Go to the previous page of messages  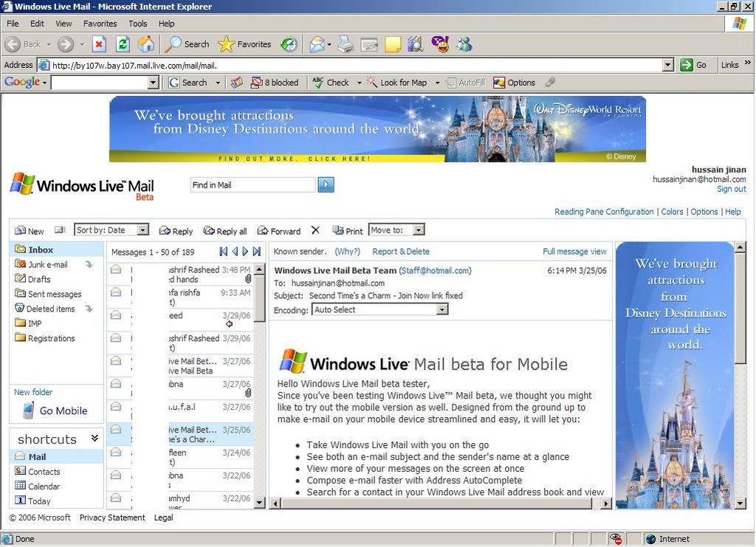235,252
